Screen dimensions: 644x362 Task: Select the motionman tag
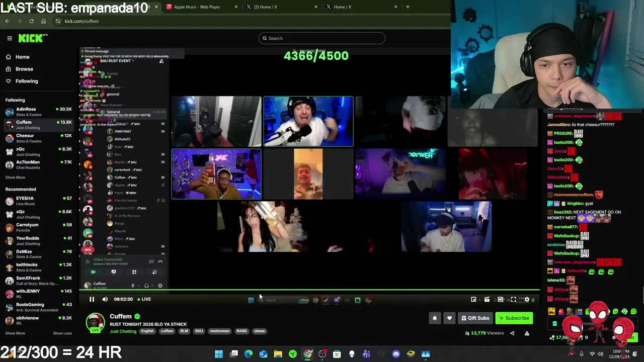pos(219,331)
